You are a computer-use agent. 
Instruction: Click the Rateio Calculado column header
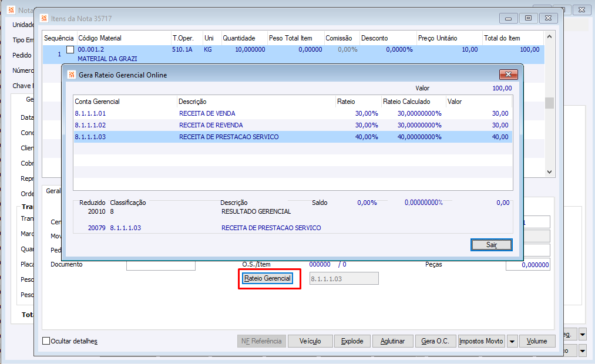pyautogui.click(x=414, y=102)
